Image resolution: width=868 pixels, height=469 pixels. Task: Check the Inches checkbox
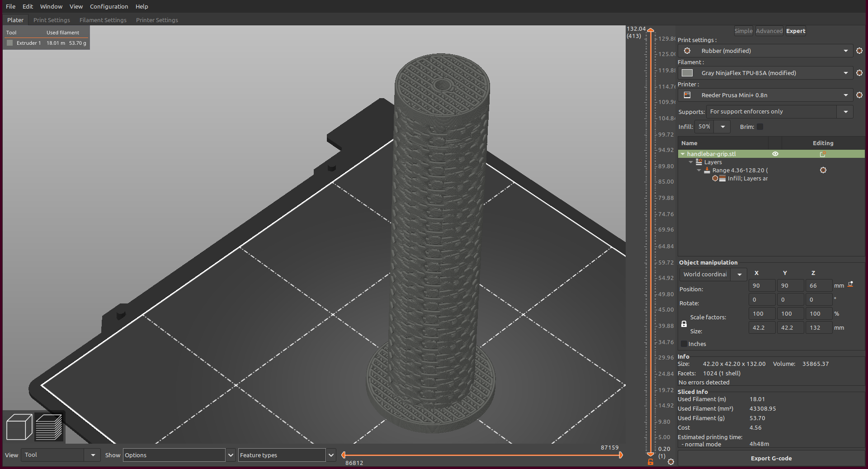pyautogui.click(x=684, y=344)
